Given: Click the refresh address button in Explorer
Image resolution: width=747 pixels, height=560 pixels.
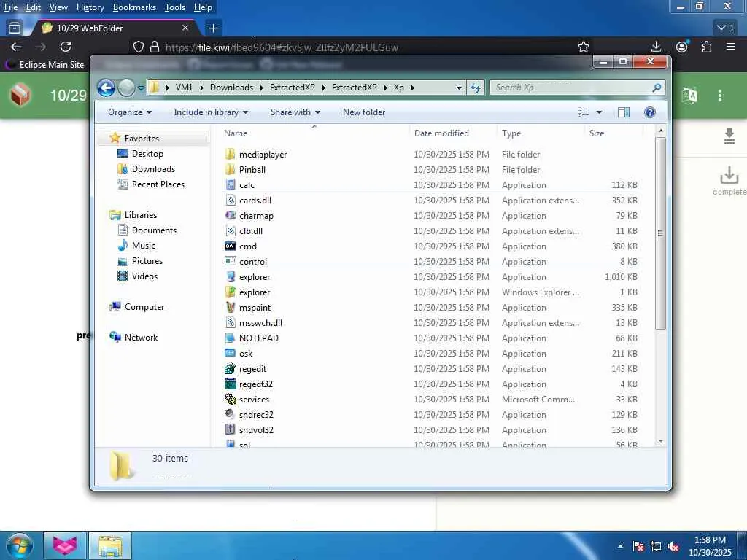Looking at the screenshot, I should [476, 87].
